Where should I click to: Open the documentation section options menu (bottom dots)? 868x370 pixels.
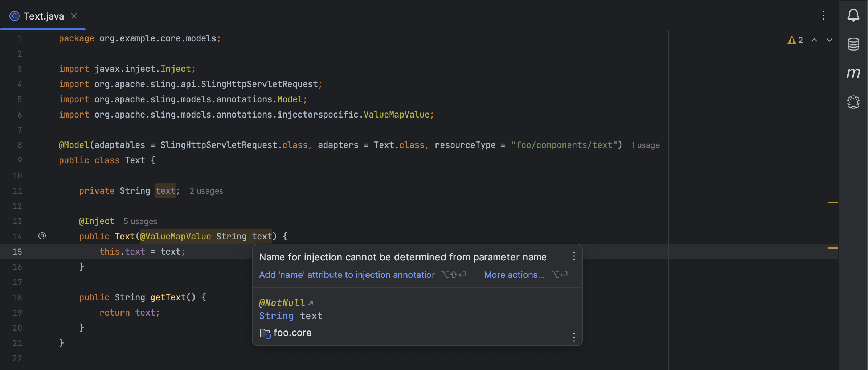(574, 337)
